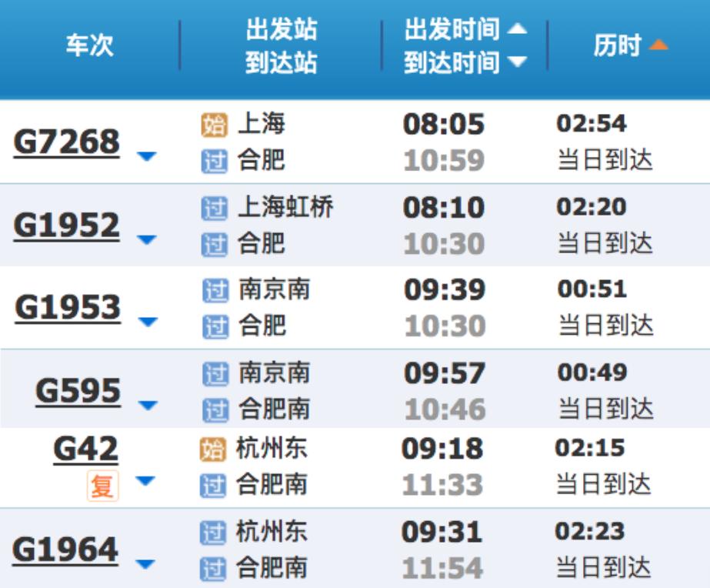This screenshot has width=710, height=588.
Task: Sort ascending by 出发时间 up arrow
Action: (x=517, y=28)
